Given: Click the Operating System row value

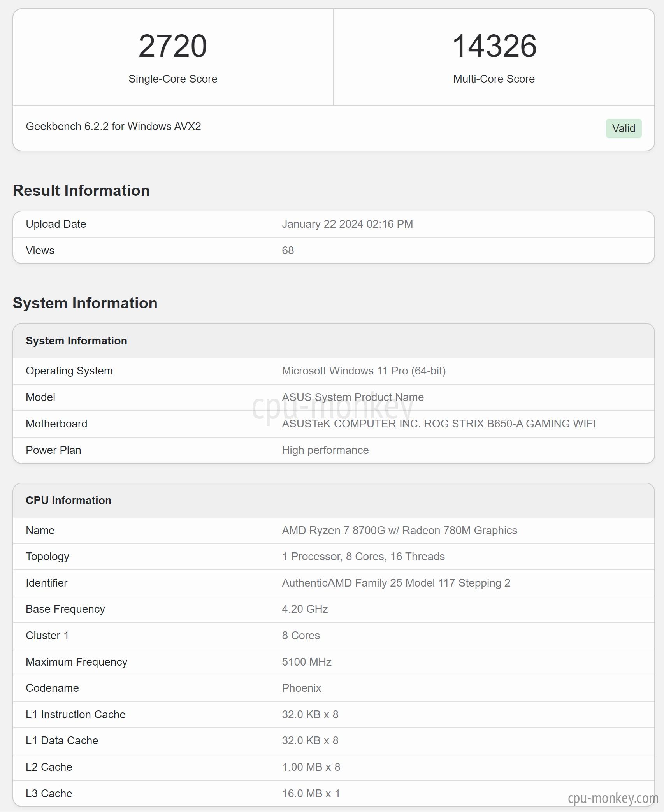Looking at the screenshot, I should 364,371.
